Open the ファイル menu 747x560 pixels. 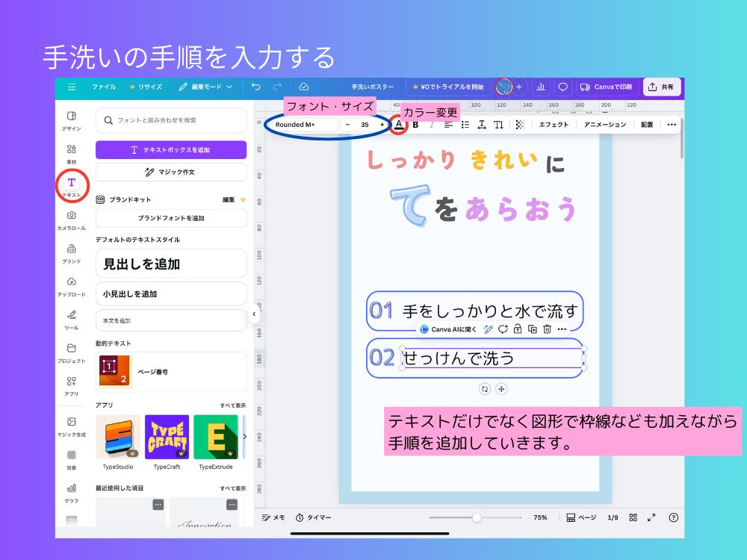click(103, 87)
